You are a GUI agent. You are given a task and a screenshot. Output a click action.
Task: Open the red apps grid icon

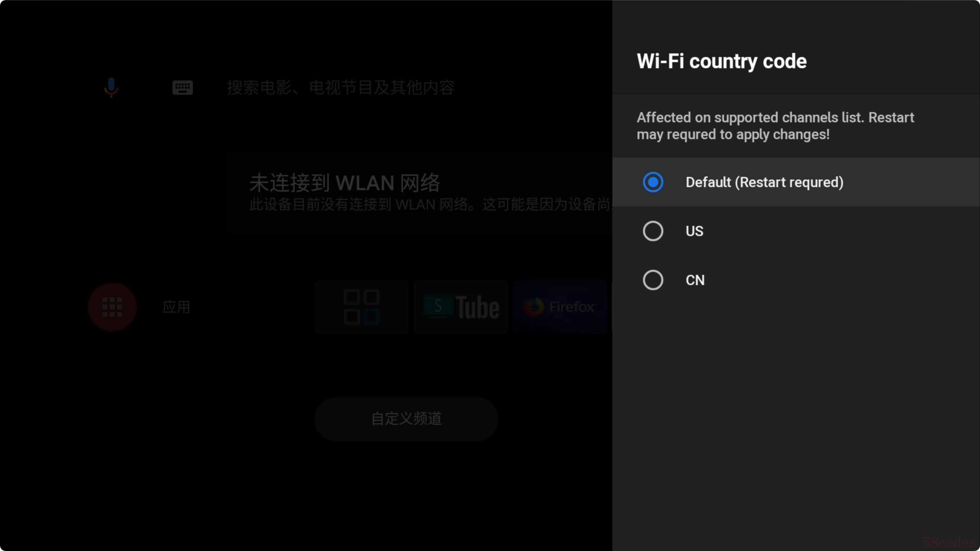tap(112, 307)
